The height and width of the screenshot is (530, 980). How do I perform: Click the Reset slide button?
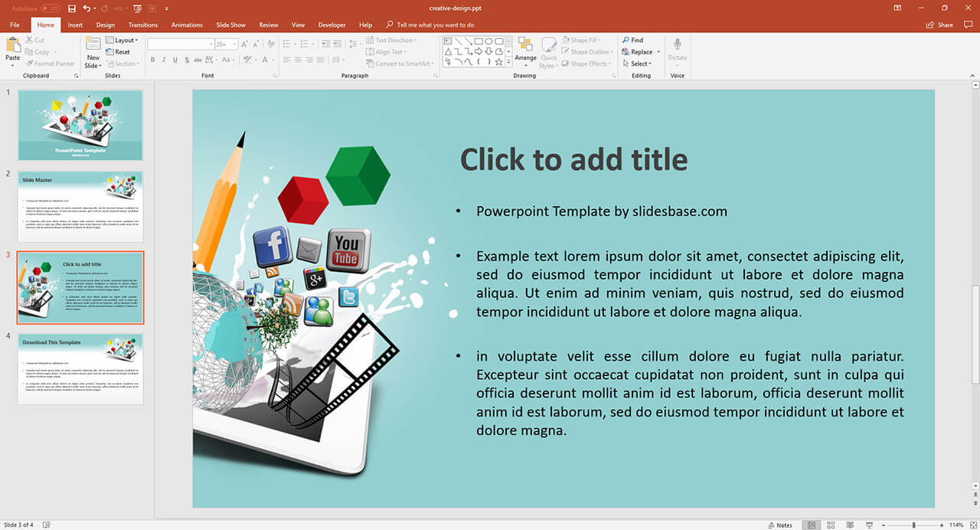pyautogui.click(x=122, y=52)
